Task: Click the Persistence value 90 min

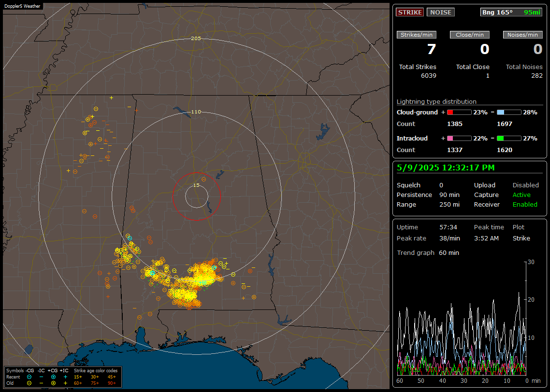Action: pos(449,195)
